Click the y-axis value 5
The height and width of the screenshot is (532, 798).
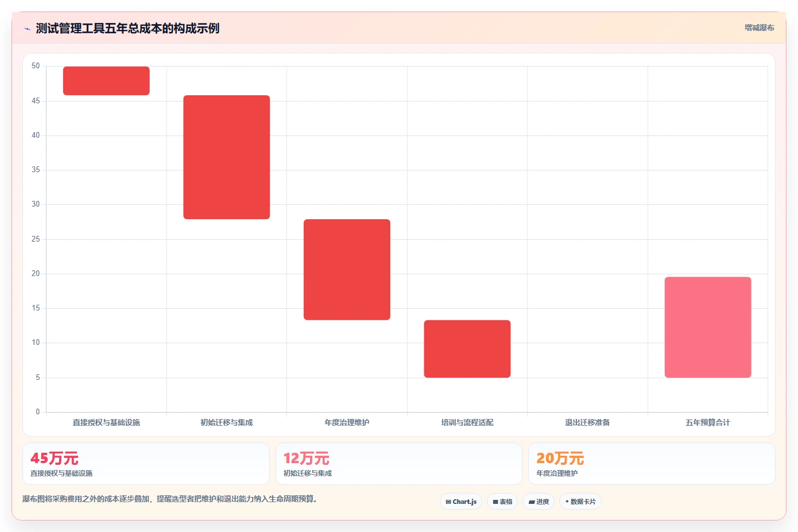point(38,378)
